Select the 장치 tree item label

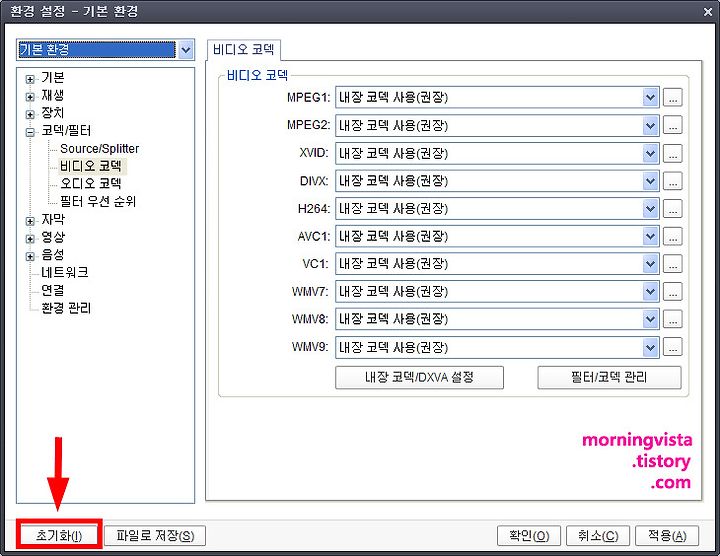[53, 112]
